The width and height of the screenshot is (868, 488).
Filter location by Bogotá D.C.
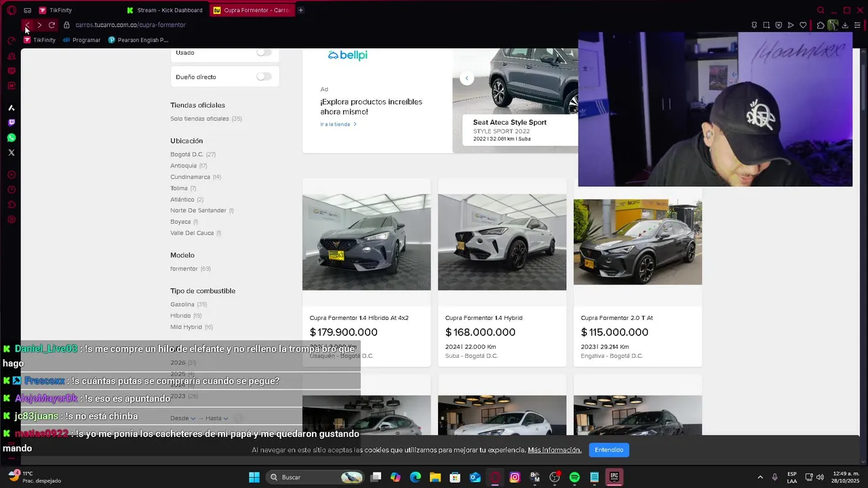coord(193,155)
